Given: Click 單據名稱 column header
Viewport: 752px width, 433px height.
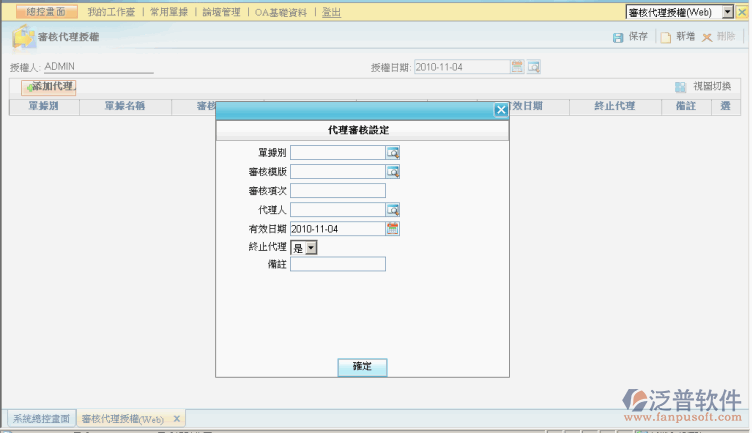Looking at the screenshot, I should tap(125, 106).
